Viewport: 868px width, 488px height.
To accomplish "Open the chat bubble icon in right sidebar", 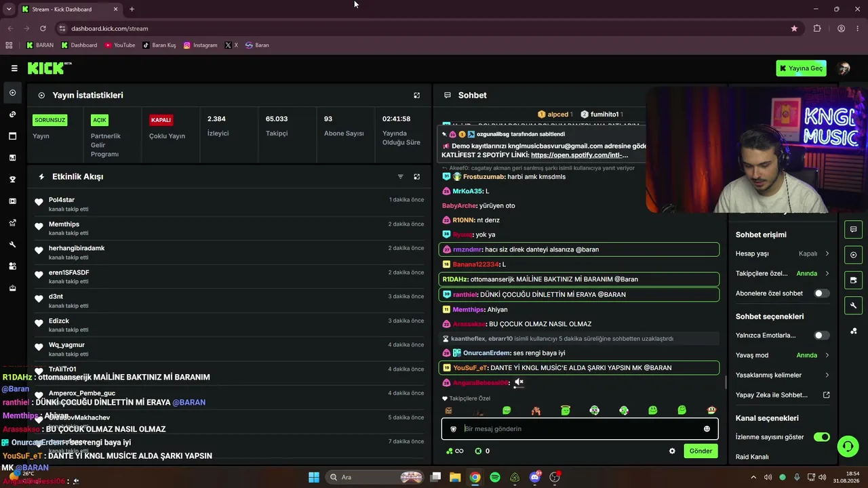I will click(x=853, y=229).
